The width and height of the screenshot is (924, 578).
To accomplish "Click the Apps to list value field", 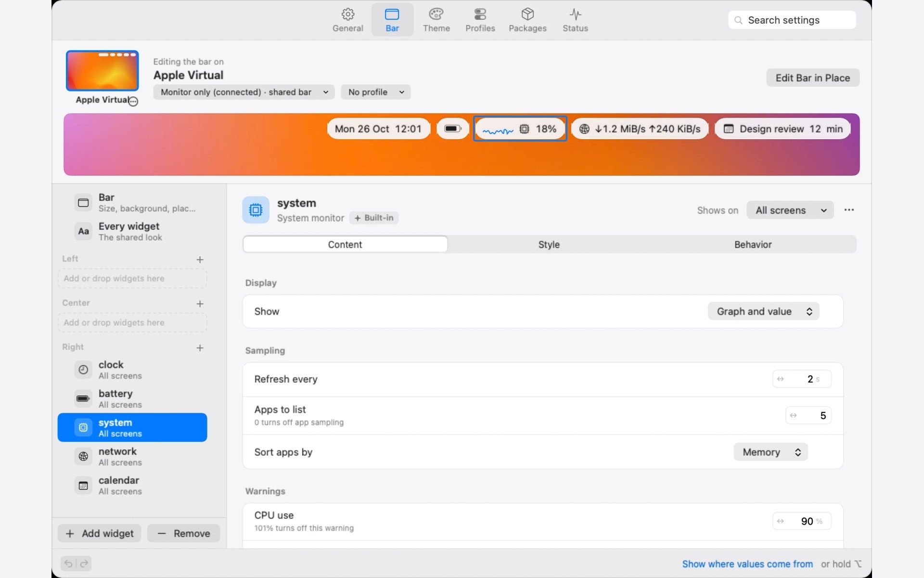I will [x=808, y=416].
